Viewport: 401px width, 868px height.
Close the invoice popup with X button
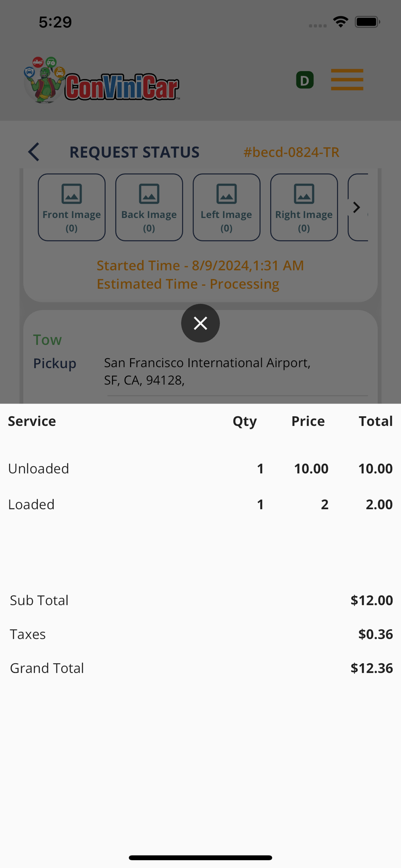tap(200, 323)
